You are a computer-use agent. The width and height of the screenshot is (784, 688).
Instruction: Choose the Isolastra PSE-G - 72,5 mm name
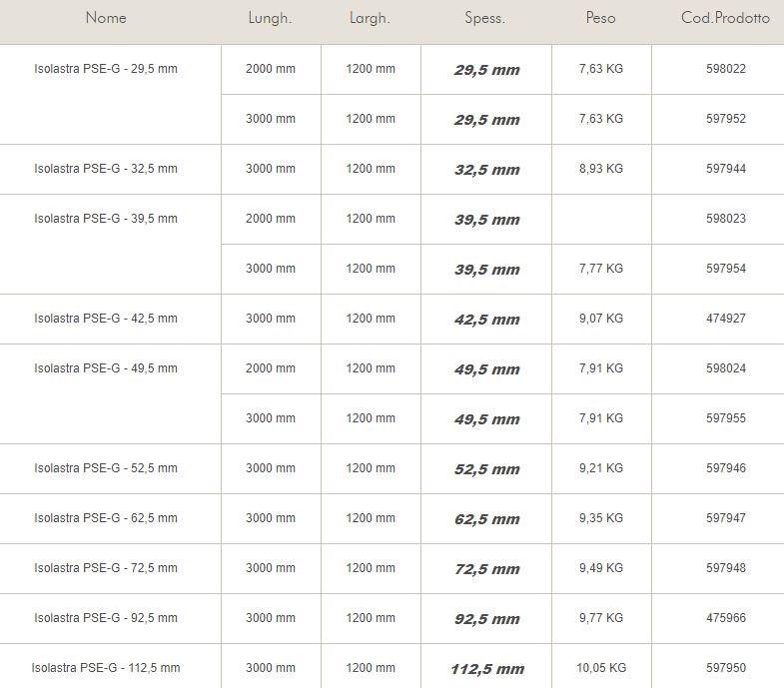[x=106, y=568]
